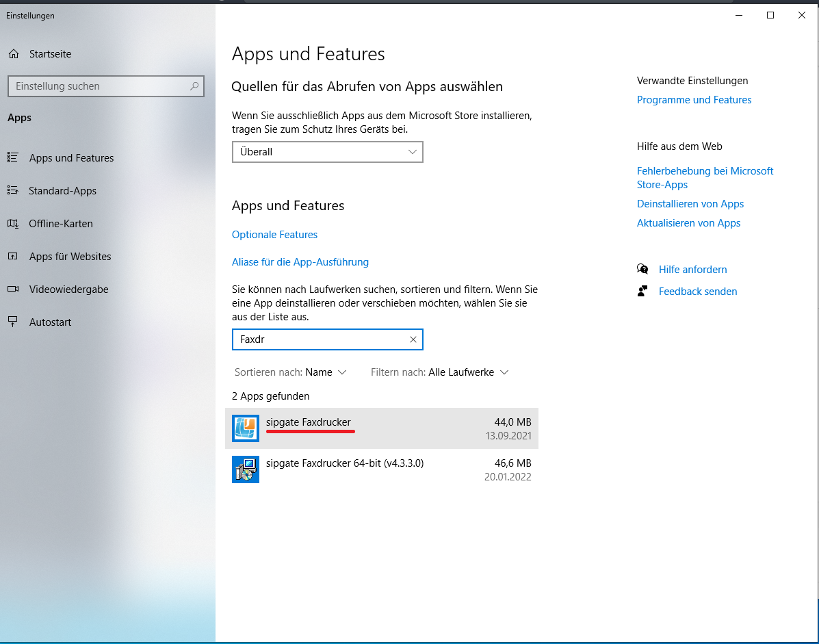The height and width of the screenshot is (644, 819).
Task: Expand the Sortieren nach Name dropdown
Action: point(326,372)
